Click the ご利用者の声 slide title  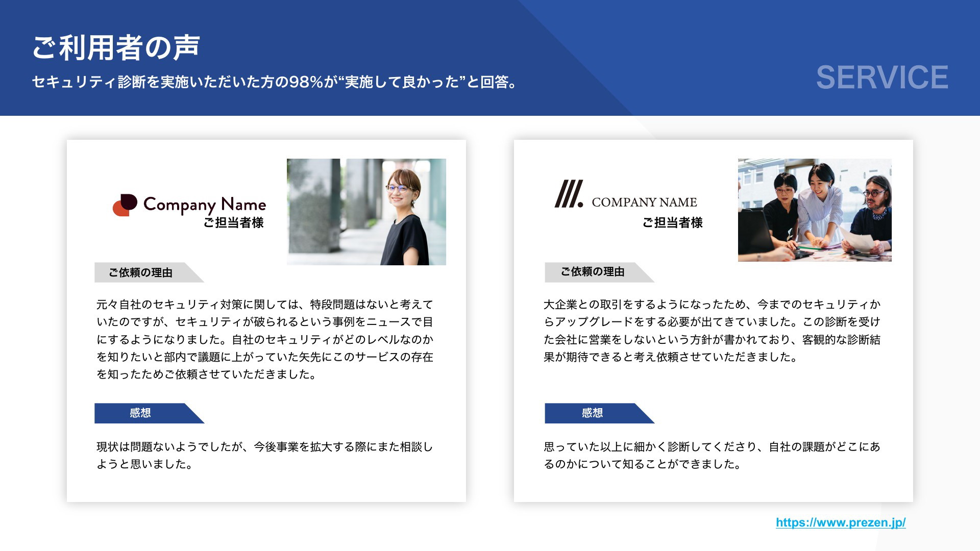click(116, 47)
